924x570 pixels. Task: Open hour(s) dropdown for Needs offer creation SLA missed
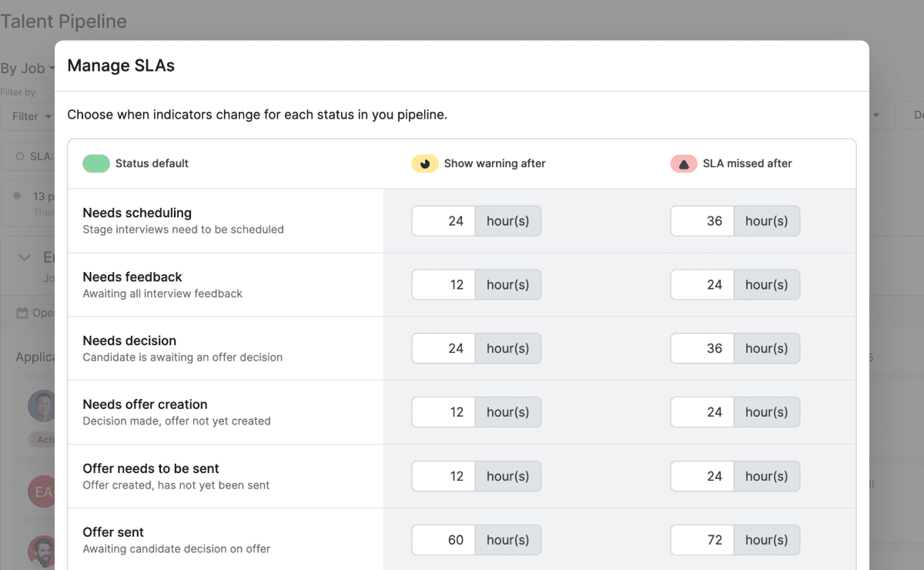click(x=766, y=412)
